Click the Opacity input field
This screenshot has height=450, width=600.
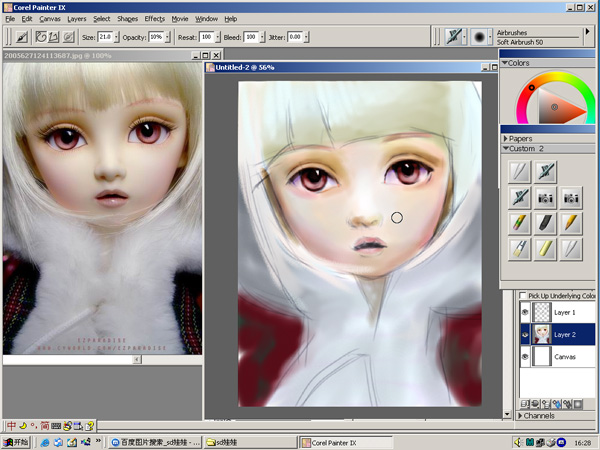(x=156, y=37)
